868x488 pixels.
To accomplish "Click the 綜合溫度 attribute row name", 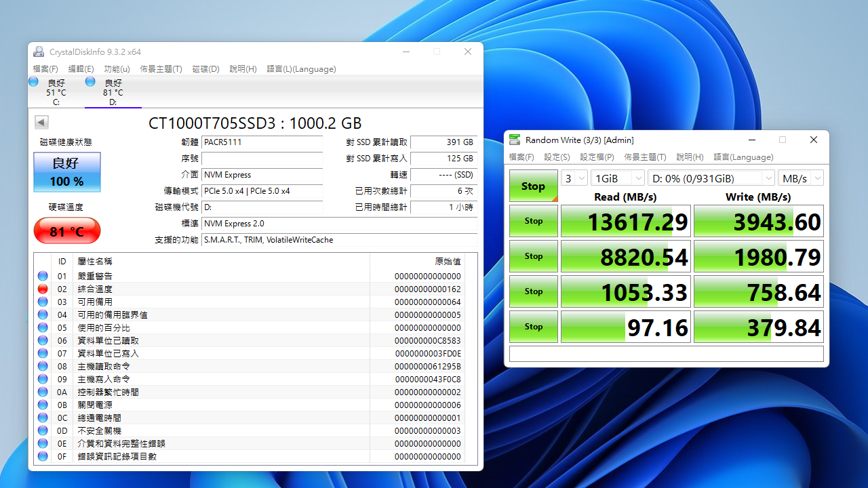I will click(x=95, y=289).
